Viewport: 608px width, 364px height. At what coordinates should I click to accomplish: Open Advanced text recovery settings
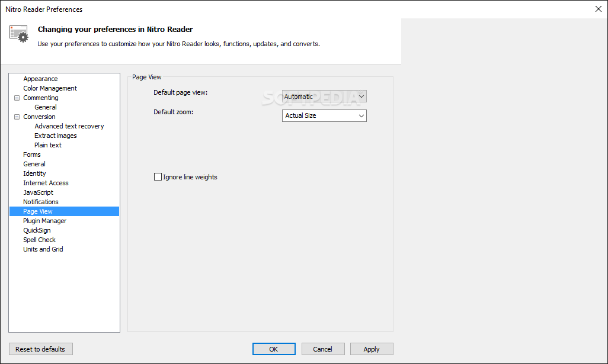pos(69,126)
